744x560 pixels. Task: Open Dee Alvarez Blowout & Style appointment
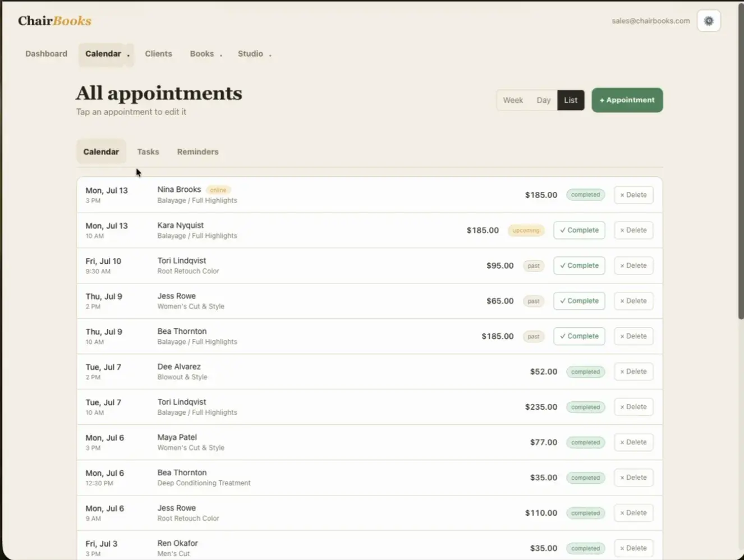[x=370, y=371]
